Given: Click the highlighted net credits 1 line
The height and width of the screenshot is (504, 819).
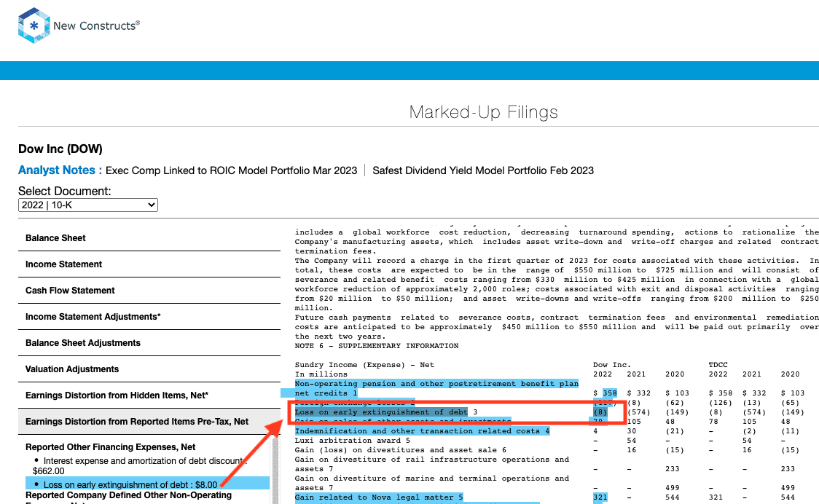Looking at the screenshot, I should click(x=326, y=393).
